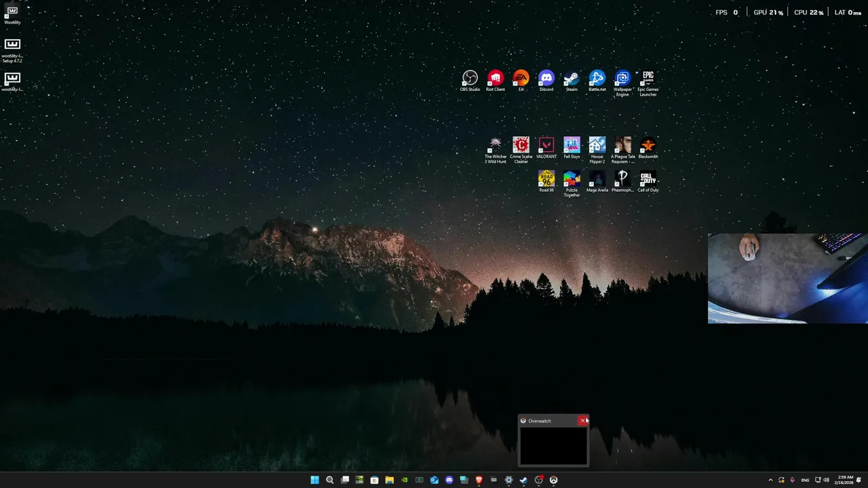Select the Call of Duty shortcut

click(648, 182)
